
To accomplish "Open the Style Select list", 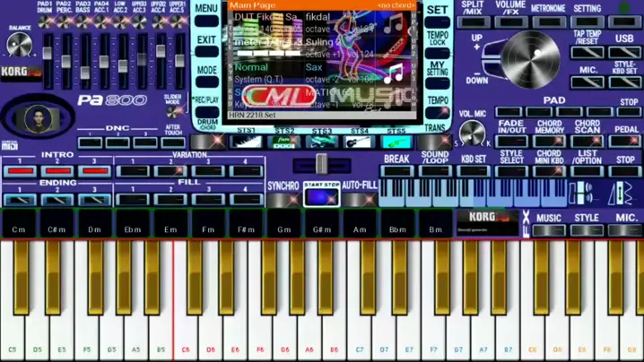I will click(511, 166).
